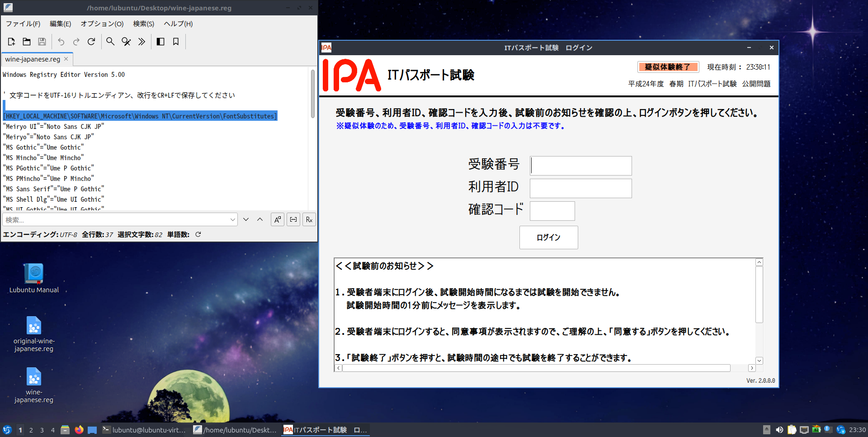Click the update notifier bird tray icon
Image resolution: width=868 pixels, height=437 pixels.
841,430
